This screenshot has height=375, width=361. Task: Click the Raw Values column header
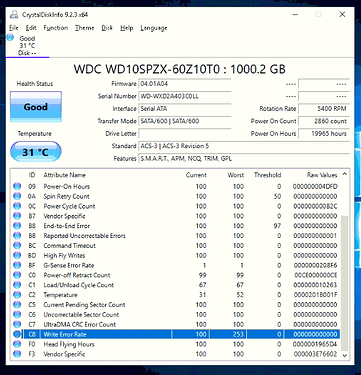[x=322, y=175]
